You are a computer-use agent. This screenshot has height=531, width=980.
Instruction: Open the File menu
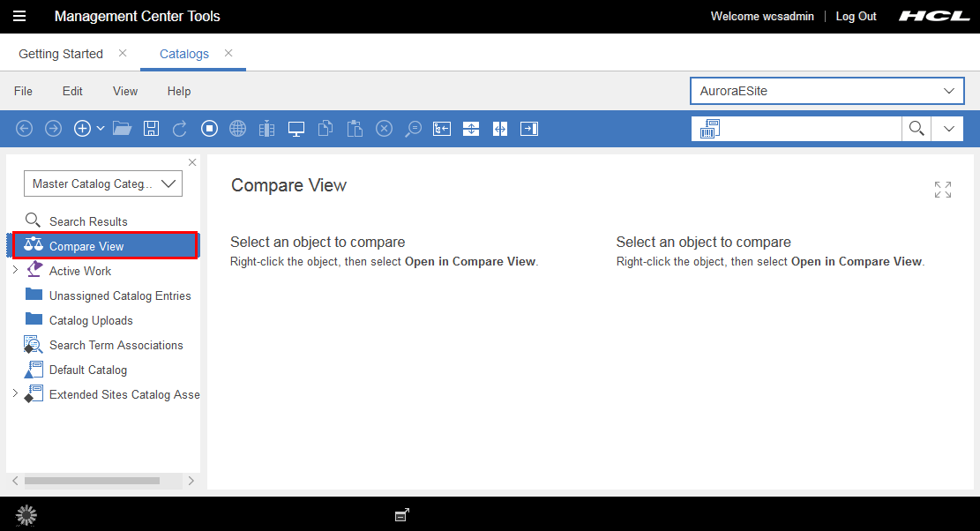(x=23, y=91)
